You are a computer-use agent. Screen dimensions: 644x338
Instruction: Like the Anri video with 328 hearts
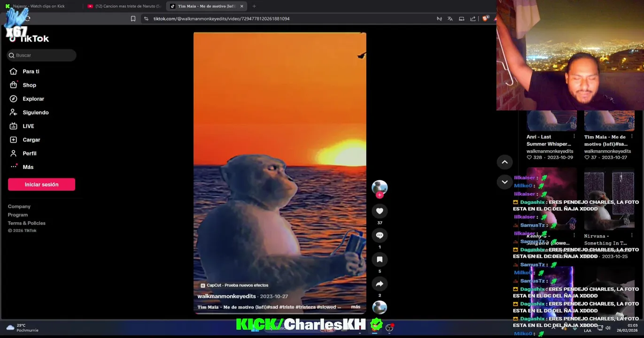tap(529, 157)
